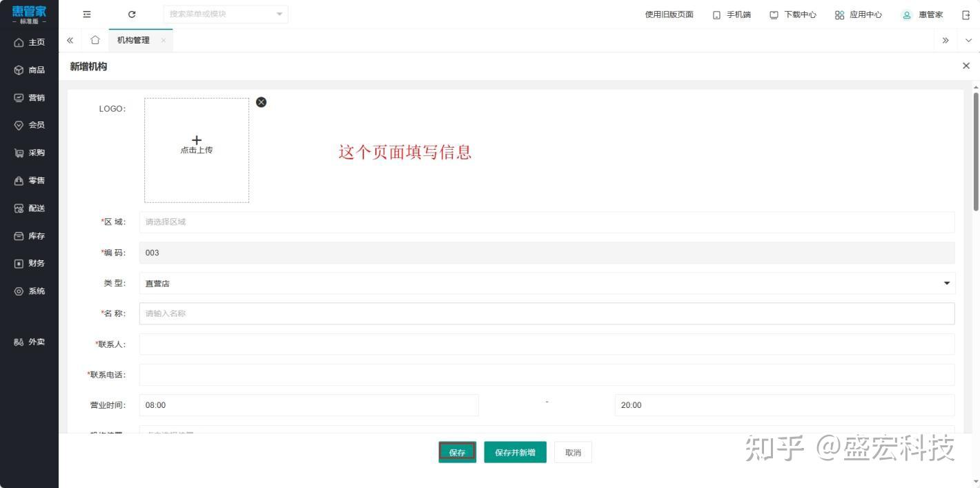The image size is (980, 488).
Task: Close the 机构管理 tab
Action: [164, 40]
